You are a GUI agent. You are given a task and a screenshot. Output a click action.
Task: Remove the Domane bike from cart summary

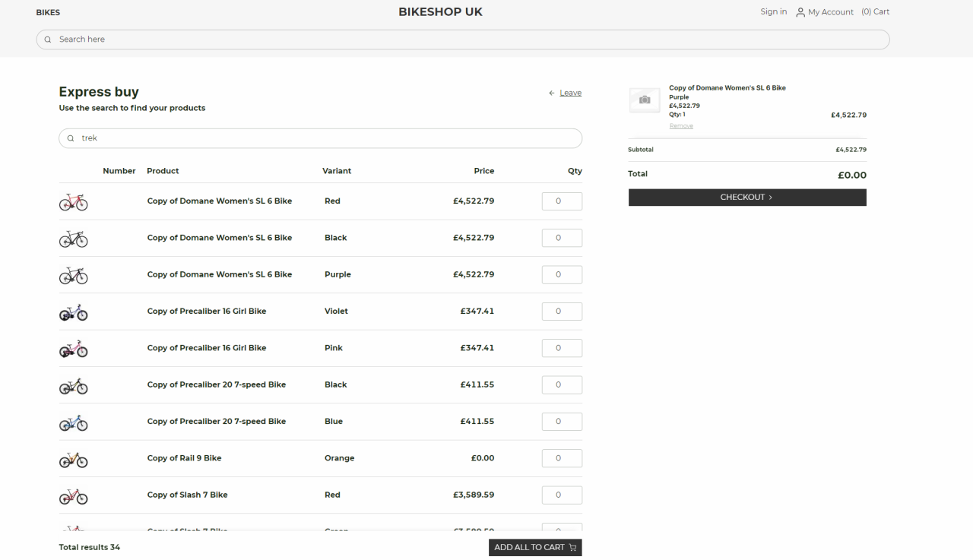(680, 126)
